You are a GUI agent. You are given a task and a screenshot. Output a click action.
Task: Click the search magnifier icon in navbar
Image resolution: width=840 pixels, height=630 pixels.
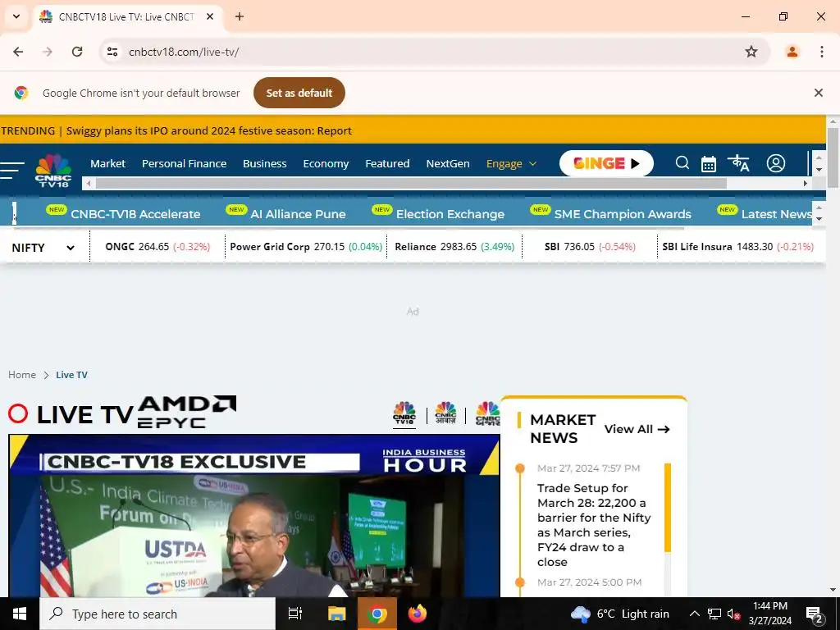(x=682, y=163)
